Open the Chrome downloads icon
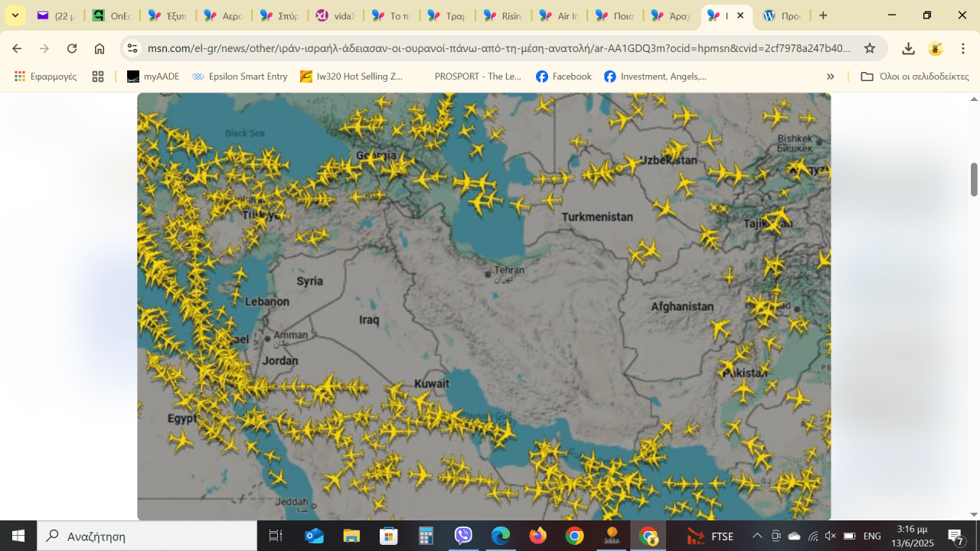The image size is (980, 551). (x=908, y=48)
